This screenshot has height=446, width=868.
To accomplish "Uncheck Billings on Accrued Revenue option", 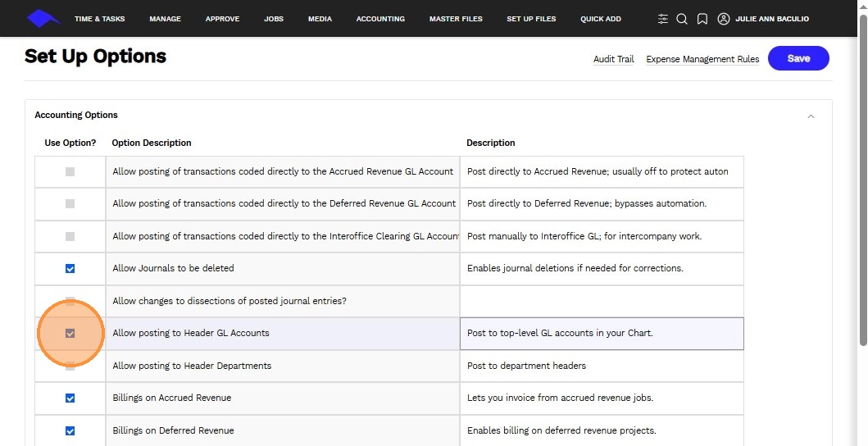I will point(70,398).
